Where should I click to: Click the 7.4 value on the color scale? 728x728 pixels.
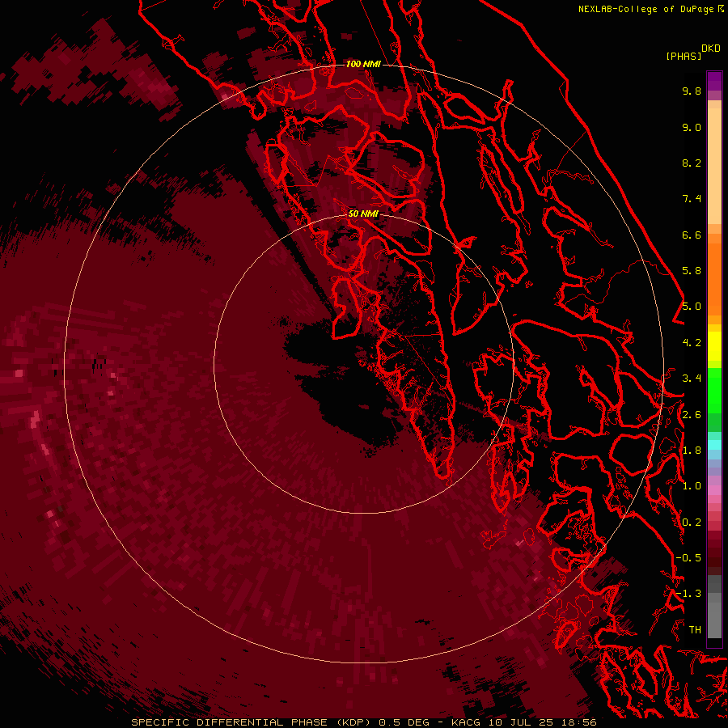pos(692,199)
